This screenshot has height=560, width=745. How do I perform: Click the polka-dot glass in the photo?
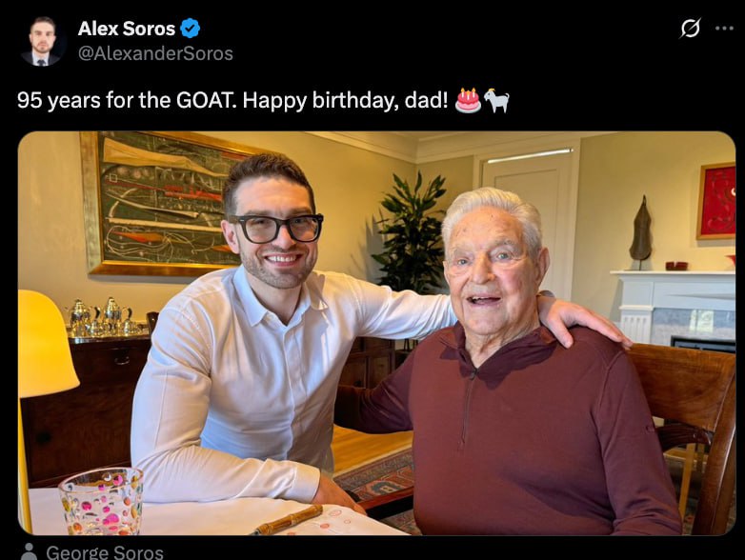pos(101,501)
